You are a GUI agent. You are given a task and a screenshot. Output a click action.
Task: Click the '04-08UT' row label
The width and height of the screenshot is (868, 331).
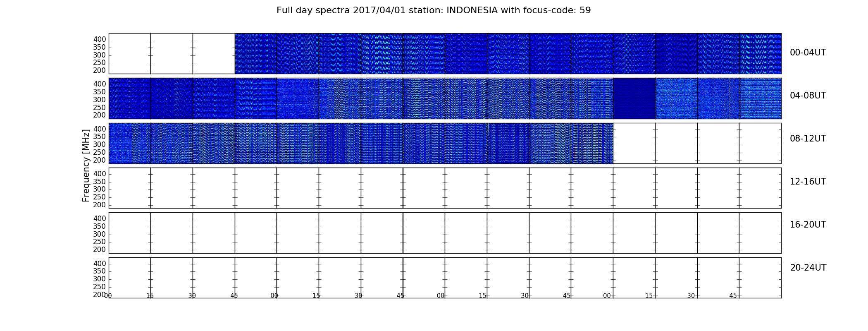pos(808,96)
